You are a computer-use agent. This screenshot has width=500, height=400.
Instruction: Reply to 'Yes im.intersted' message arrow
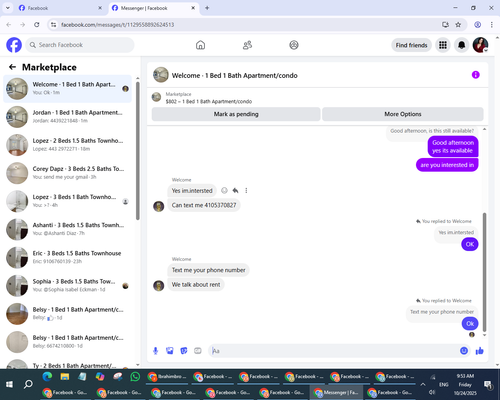click(x=235, y=190)
